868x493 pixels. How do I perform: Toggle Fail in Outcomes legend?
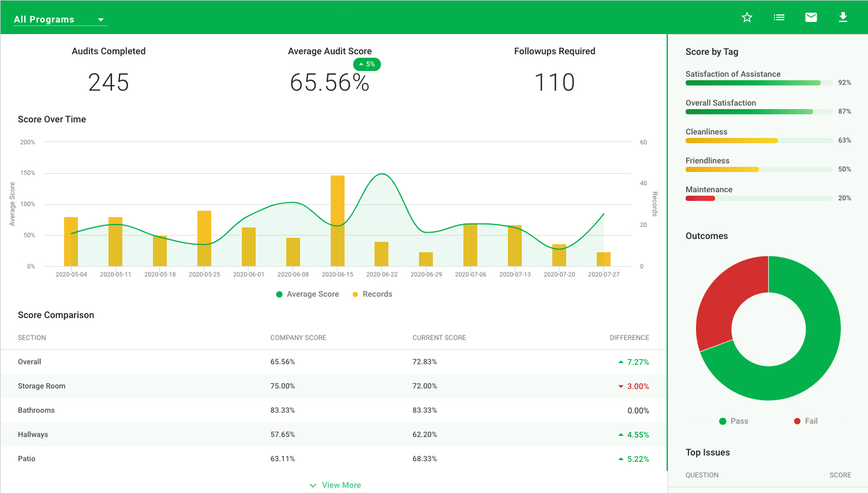pos(806,421)
